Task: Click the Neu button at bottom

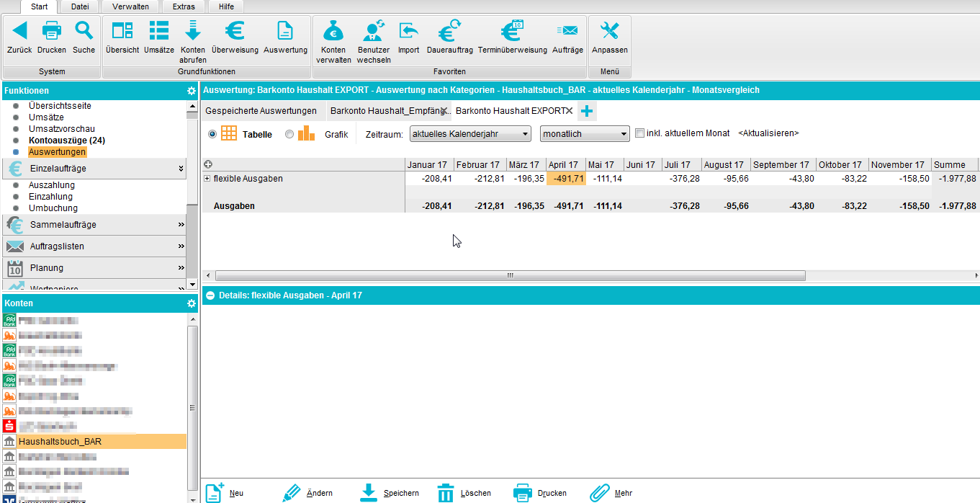Action: pyautogui.click(x=225, y=493)
